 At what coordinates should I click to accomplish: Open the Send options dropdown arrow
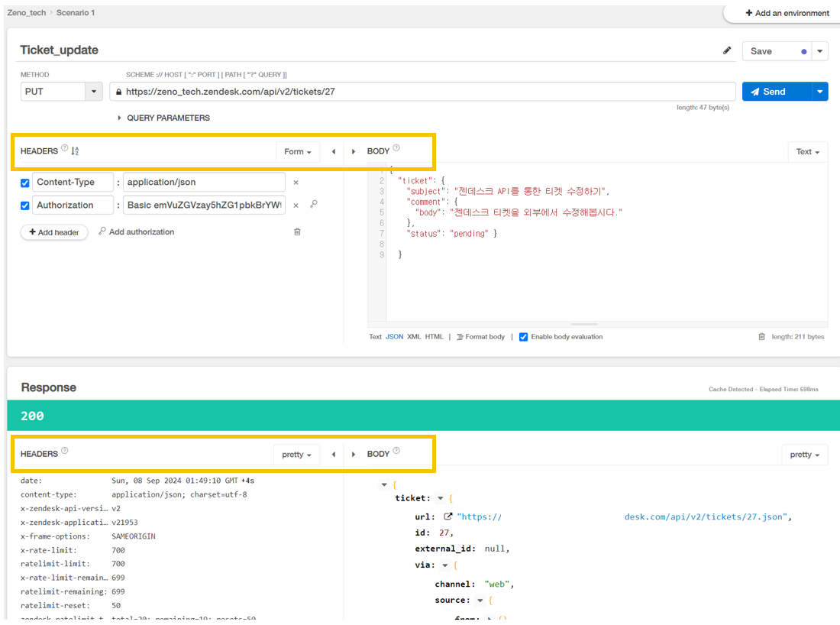click(820, 92)
